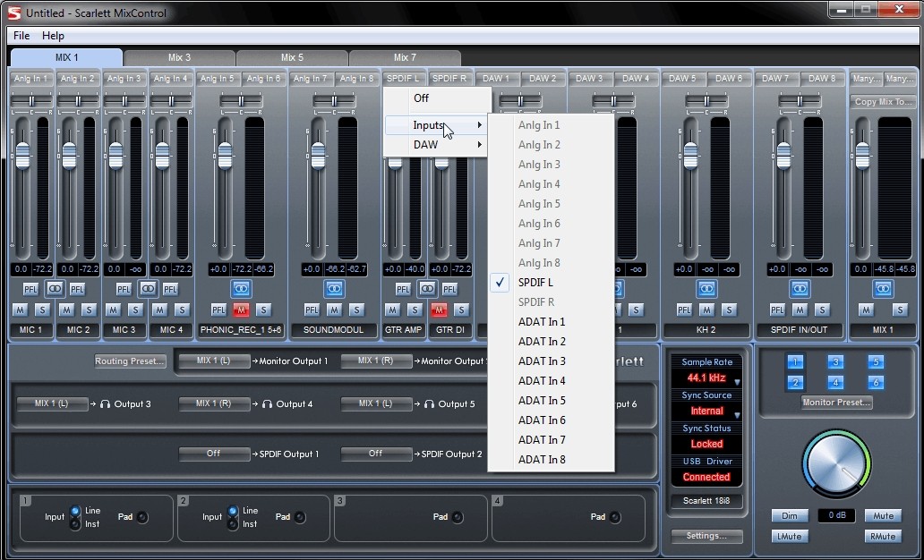Toggle stereo link icon between MIC 1 and MIC 2
This screenshot has width=924, height=560.
coord(55,289)
